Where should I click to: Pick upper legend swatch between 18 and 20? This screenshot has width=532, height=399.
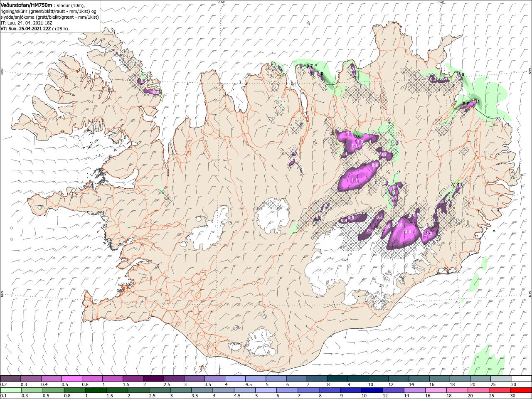point(459,379)
